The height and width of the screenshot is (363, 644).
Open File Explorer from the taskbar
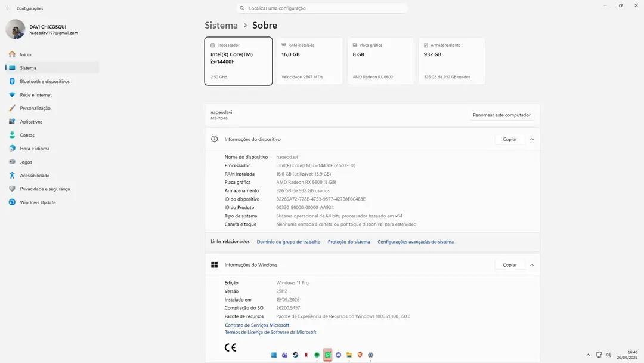(349, 355)
